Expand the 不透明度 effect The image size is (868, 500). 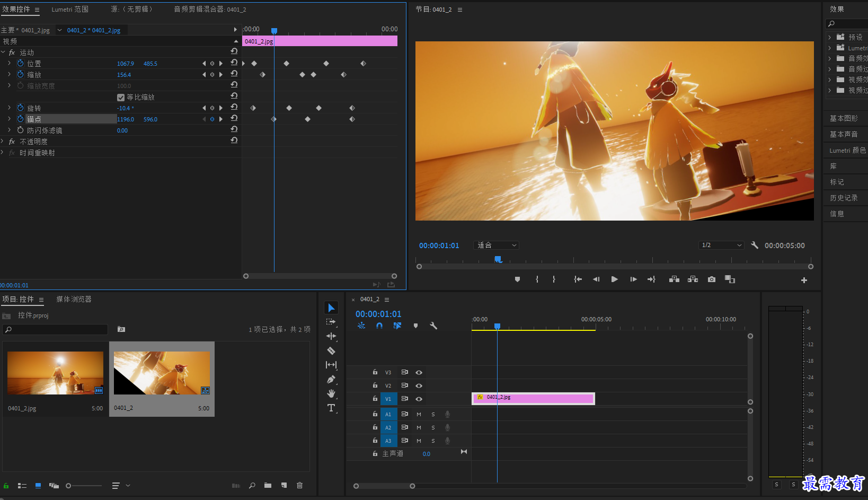[x=3, y=141]
